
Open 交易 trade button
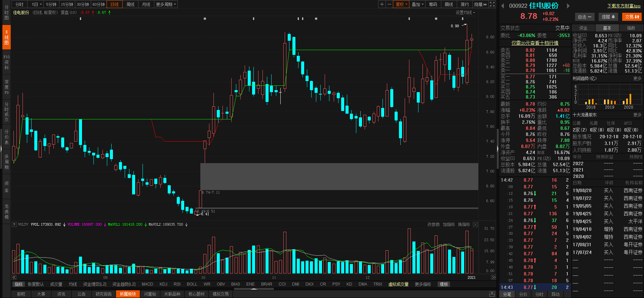[x=632, y=17]
